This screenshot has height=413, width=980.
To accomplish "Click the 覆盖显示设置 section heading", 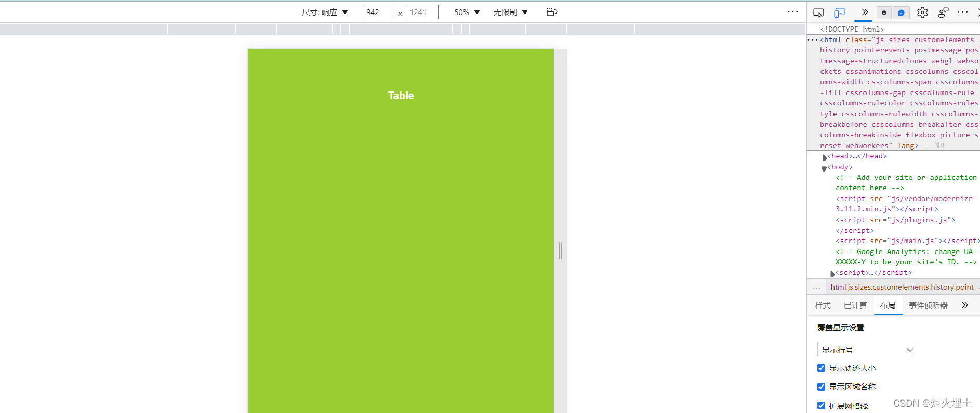I will point(840,328).
